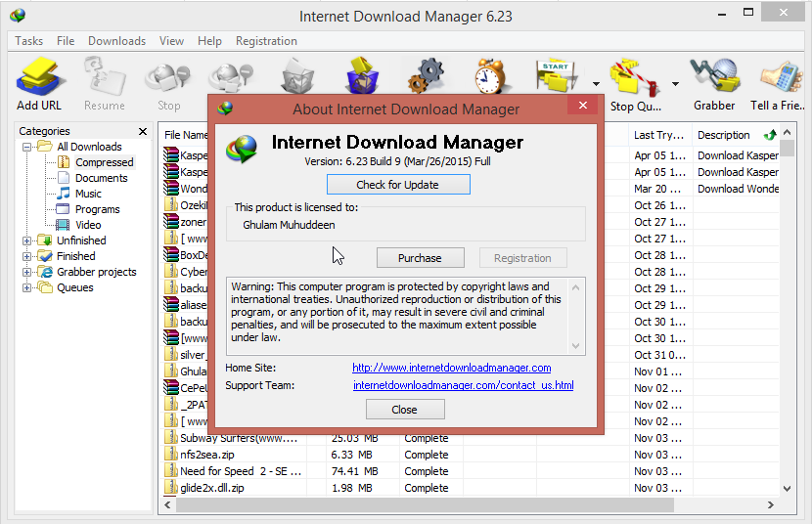Image resolution: width=812 pixels, height=524 pixels.
Task: Sort by Description column header
Action: click(x=724, y=135)
